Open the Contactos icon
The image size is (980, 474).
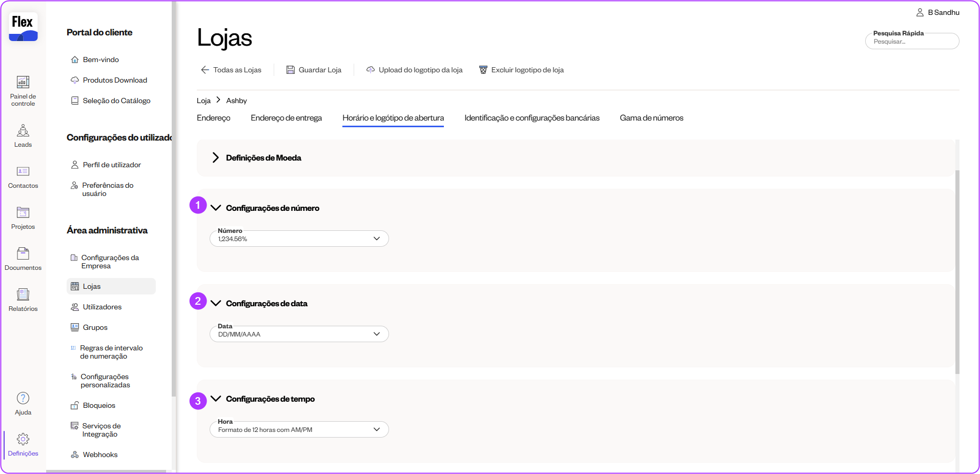tap(23, 172)
